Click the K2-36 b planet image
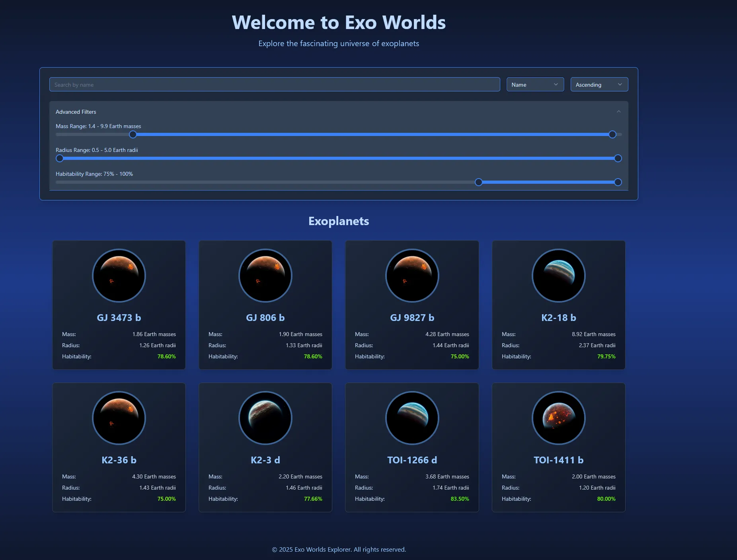Image resolution: width=737 pixels, height=560 pixels. tap(119, 418)
